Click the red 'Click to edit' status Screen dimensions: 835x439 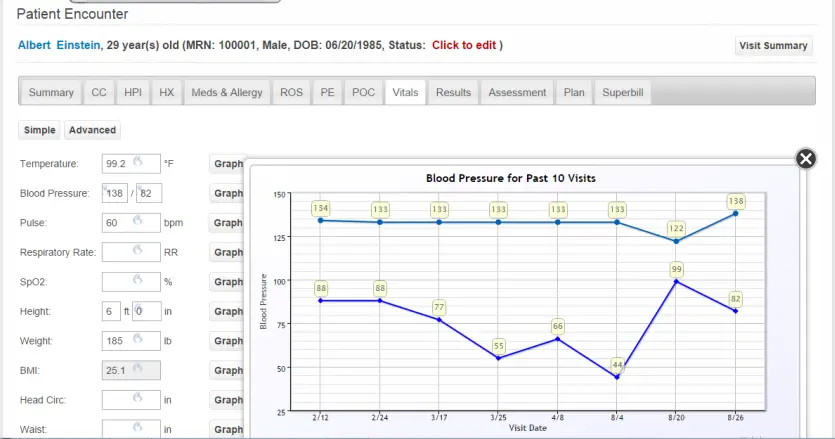pos(464,45)
